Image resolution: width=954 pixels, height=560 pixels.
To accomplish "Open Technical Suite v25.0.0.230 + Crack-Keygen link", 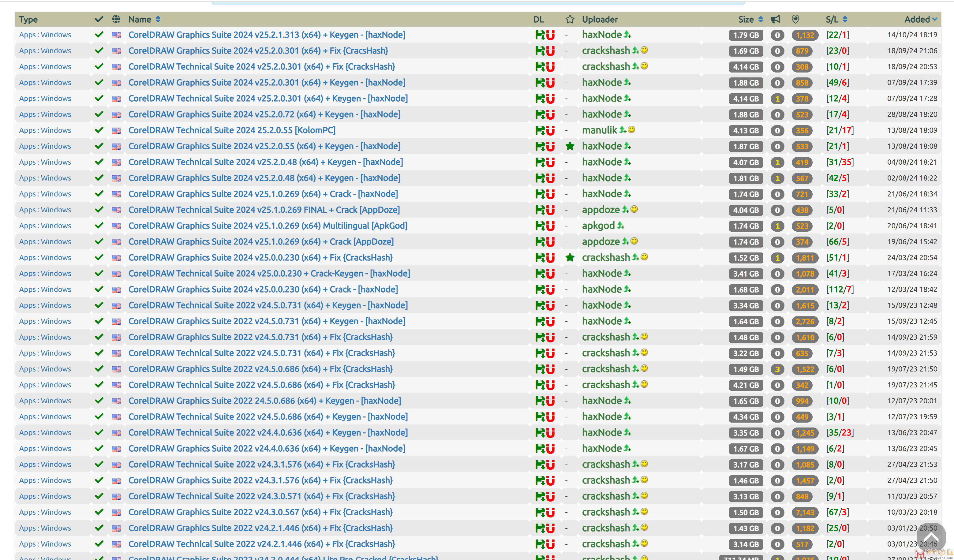I will click(269, 273).
